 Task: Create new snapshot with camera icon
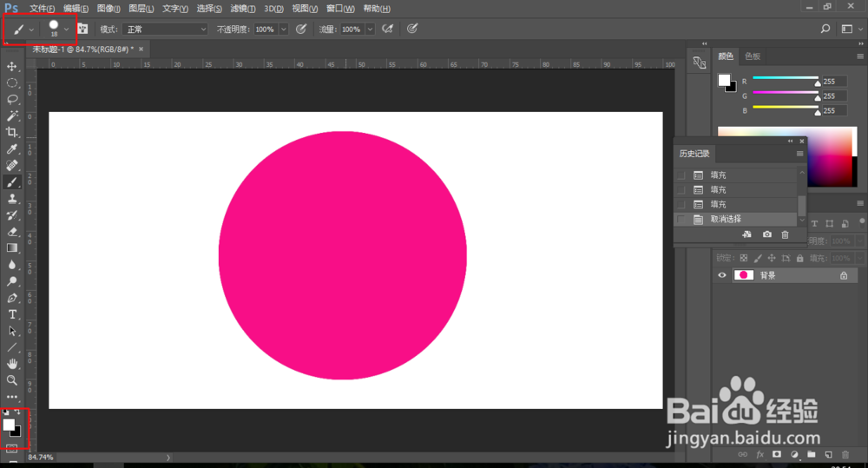point(766,234)
